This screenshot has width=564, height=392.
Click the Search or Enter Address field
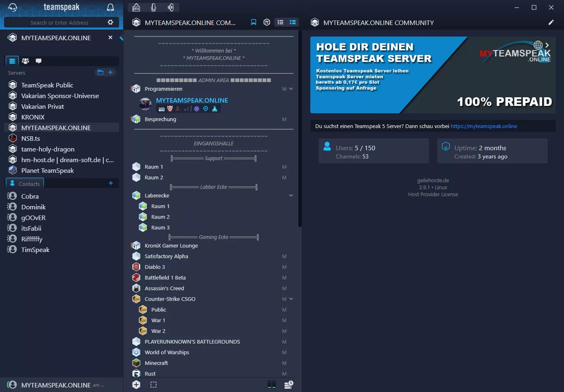[x=60, y=23]
